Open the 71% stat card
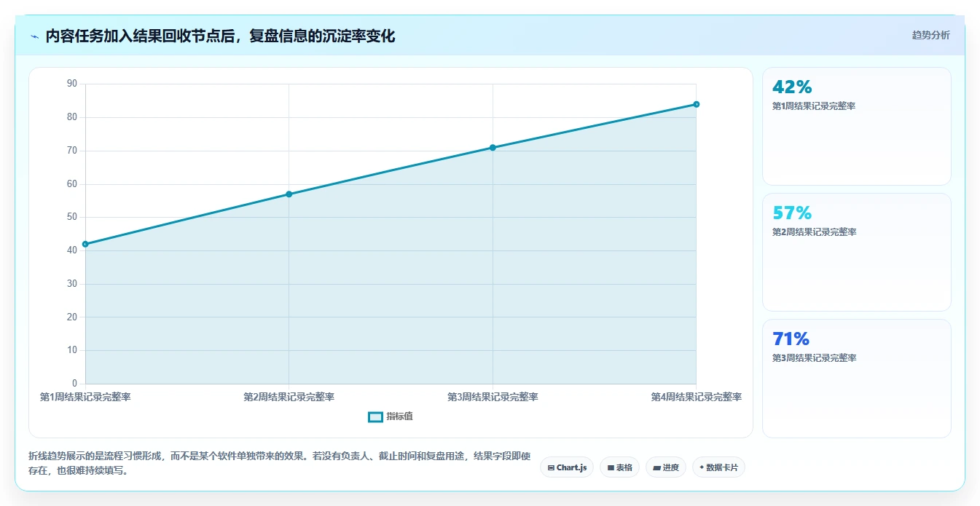Image resolution: width=980 pixels, height=506 pixels. 856,379
